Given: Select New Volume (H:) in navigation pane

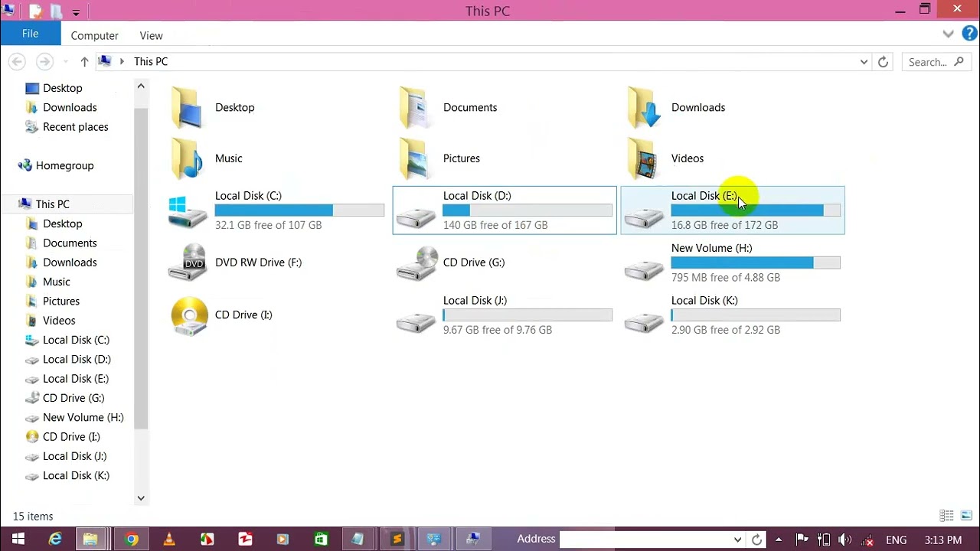Looking at the screenshot, I should click(x=83, y=417).
